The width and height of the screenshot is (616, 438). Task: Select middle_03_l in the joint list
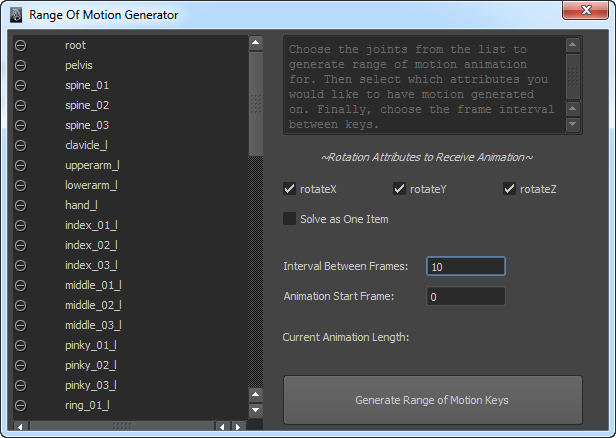point(93,326)
